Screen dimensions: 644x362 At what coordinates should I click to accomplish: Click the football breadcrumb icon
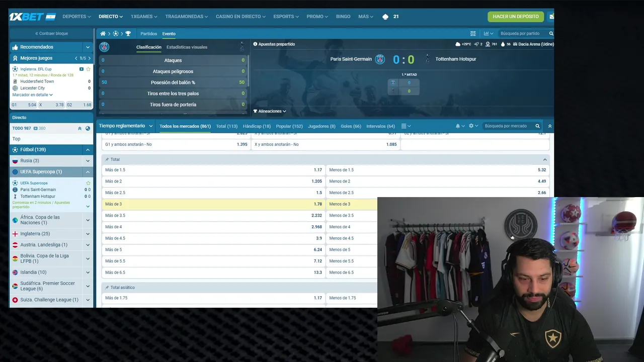(x=116, y=34)
